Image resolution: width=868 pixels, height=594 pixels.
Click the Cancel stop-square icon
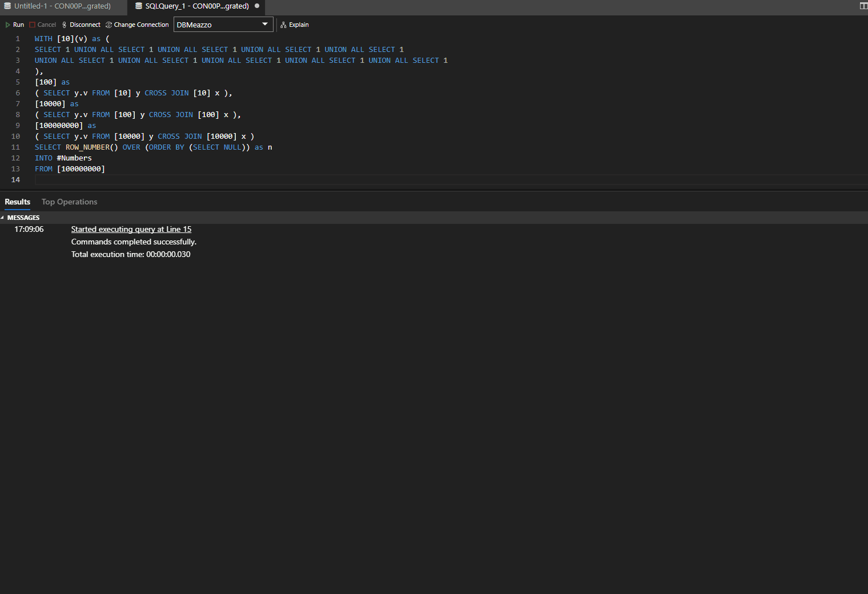33,25
